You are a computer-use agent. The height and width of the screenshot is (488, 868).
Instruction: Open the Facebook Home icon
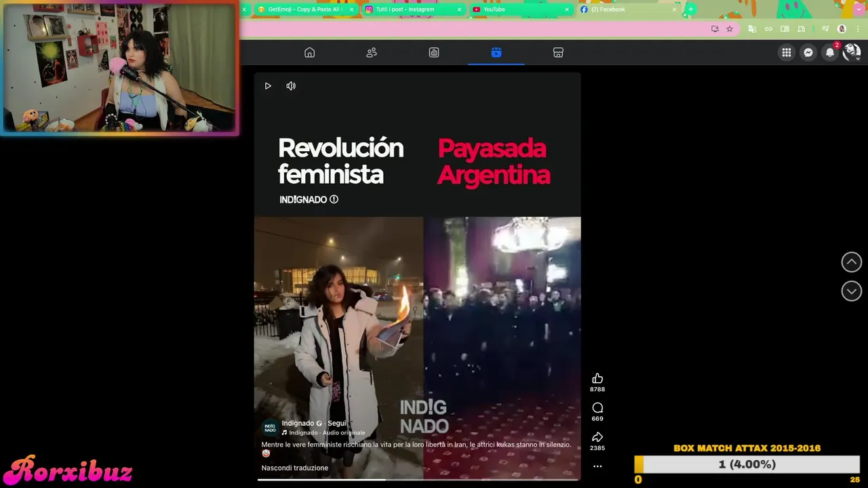(x=310, y=53)
